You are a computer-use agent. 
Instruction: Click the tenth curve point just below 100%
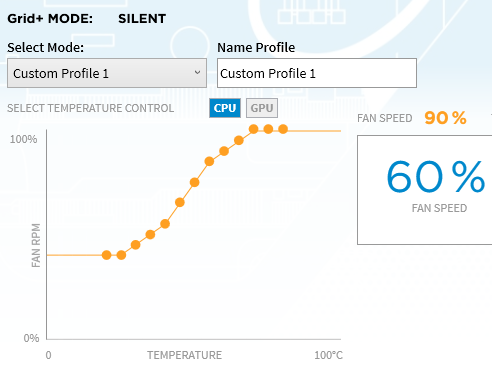[x=239, y=140]
